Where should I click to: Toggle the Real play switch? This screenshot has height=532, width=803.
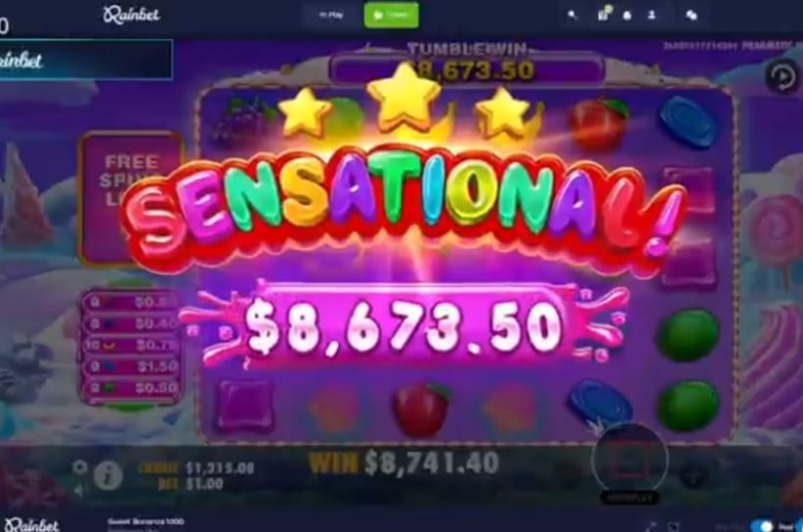click(x=762, y=526)
